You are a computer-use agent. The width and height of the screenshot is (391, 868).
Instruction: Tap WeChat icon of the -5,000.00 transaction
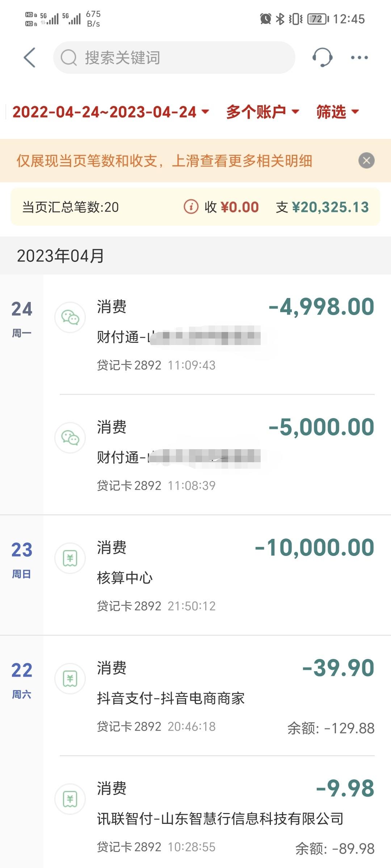point(70,438)
